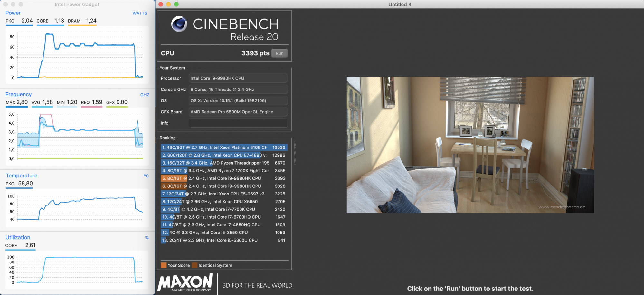Click the rendered room preview image
The image size is (644, 295).
pos(470,145)
